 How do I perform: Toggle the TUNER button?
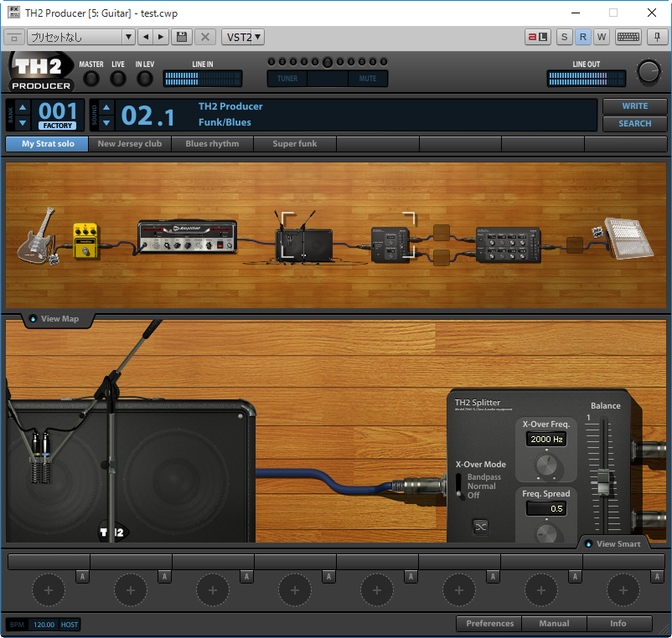coord(287,79)
